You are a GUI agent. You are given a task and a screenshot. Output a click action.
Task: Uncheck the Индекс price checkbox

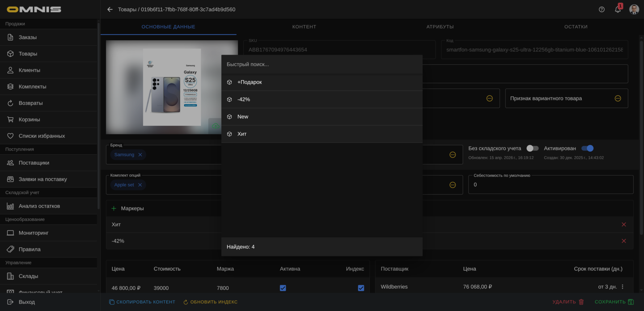(361, 288)
